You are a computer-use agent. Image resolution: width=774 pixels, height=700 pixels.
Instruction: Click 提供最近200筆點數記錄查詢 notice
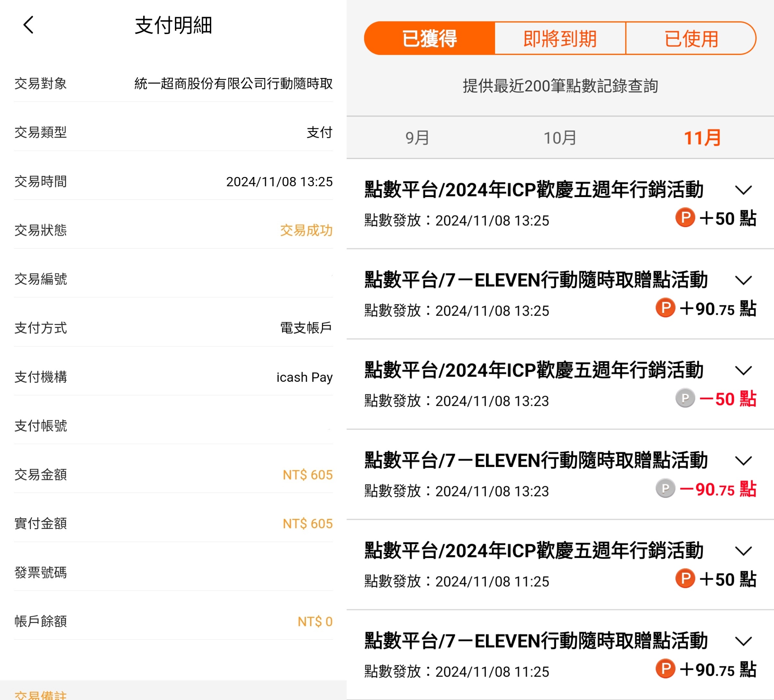point(560,86)
